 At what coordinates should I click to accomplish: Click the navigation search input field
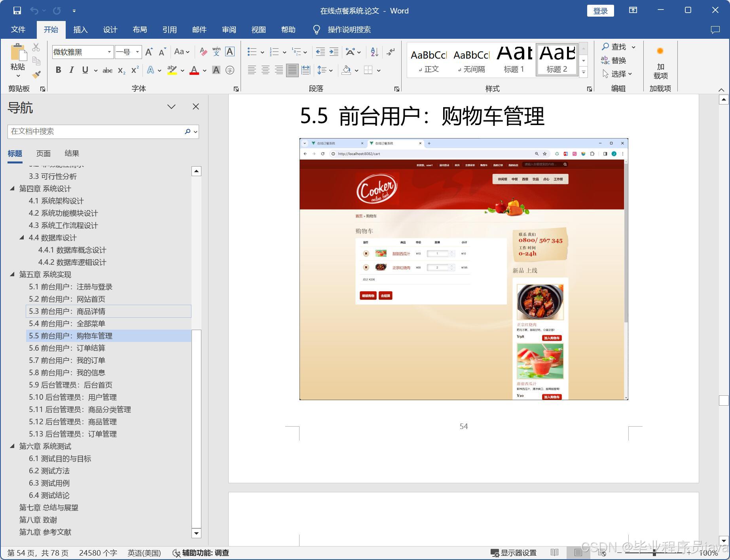95,131
